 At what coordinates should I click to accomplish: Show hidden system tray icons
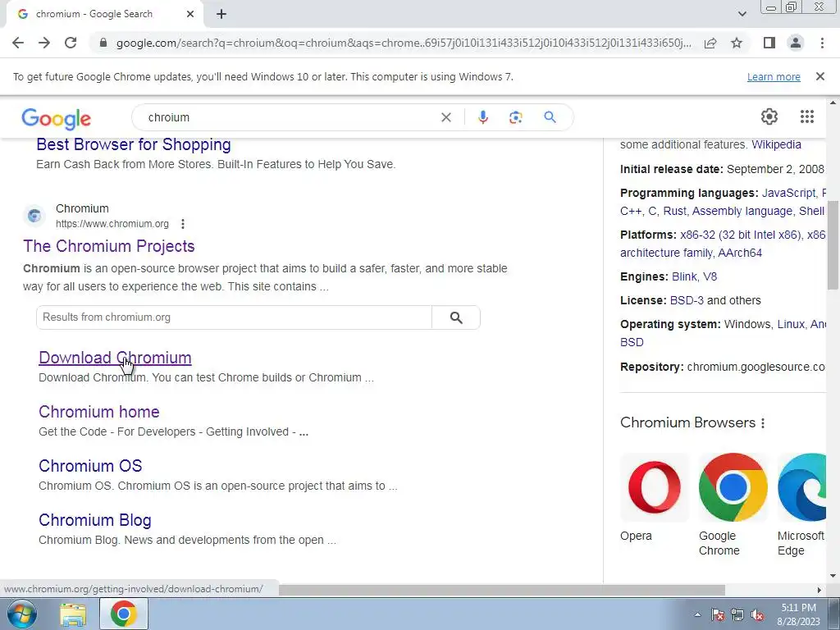697,614
